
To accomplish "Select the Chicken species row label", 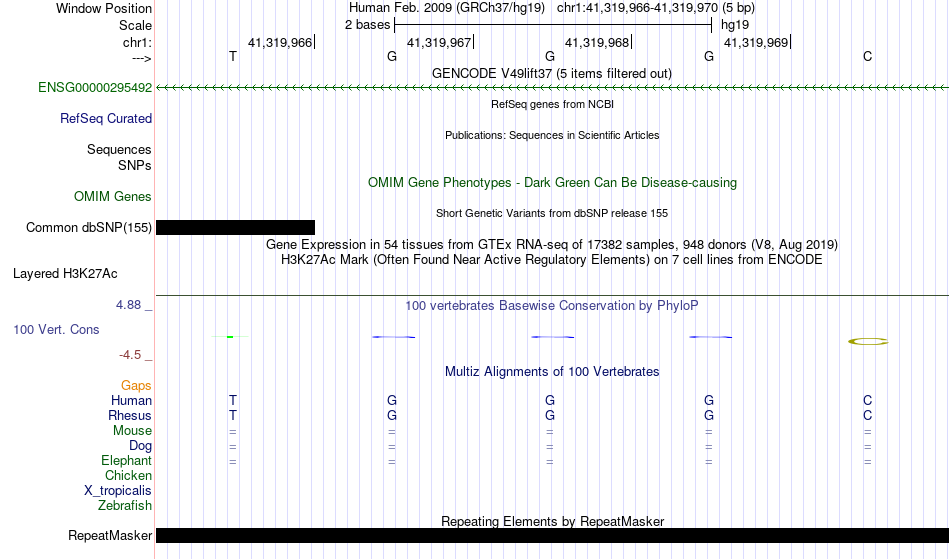I will [128, 475].
